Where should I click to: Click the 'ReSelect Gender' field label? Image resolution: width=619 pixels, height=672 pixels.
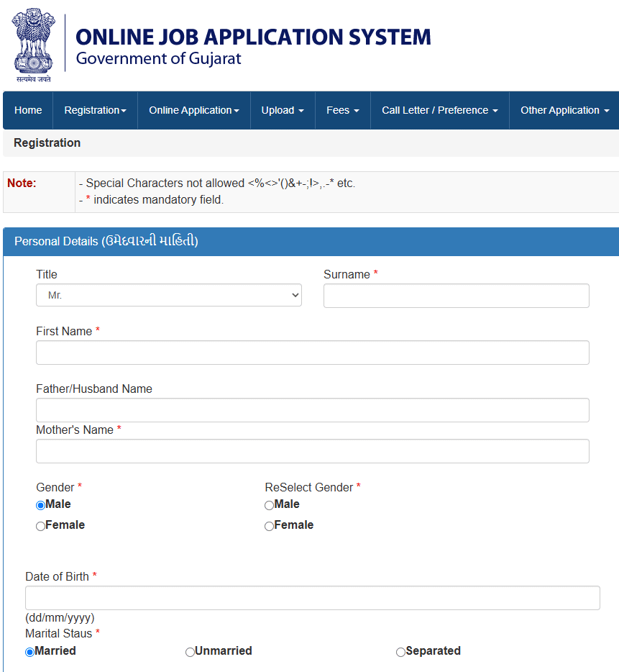point(309,487)
